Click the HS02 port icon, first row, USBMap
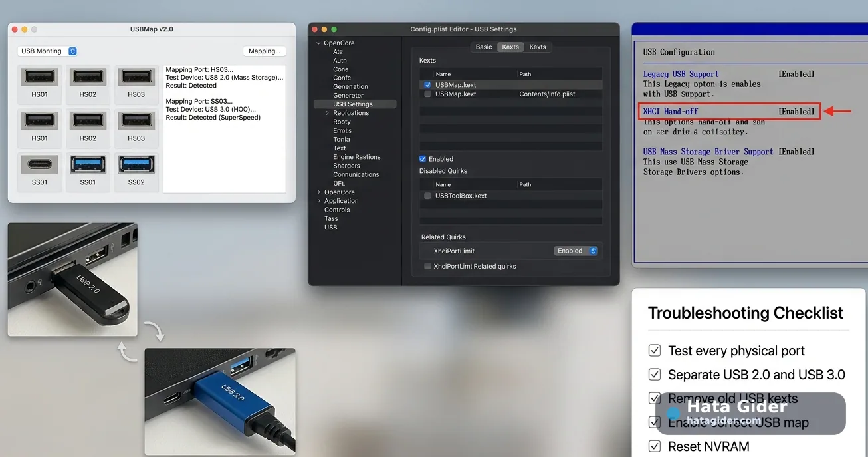The height and width of the screenshot is (457, 868). 88,77
